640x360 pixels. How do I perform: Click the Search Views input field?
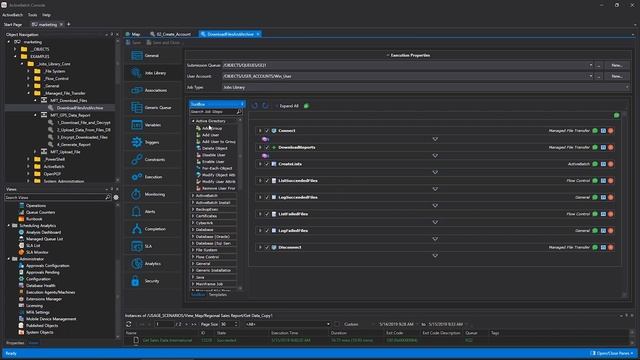point(55,197)
